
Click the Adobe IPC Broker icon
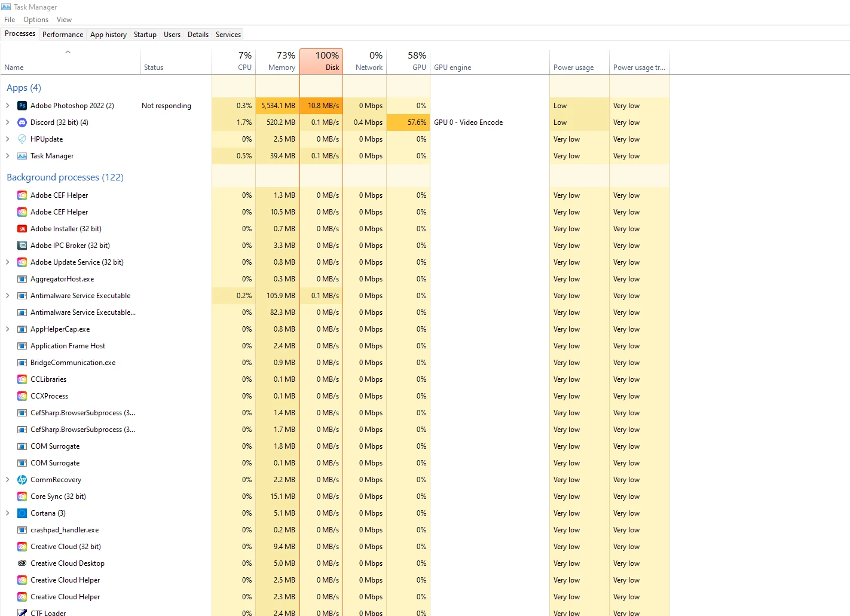tap(22, 246)
